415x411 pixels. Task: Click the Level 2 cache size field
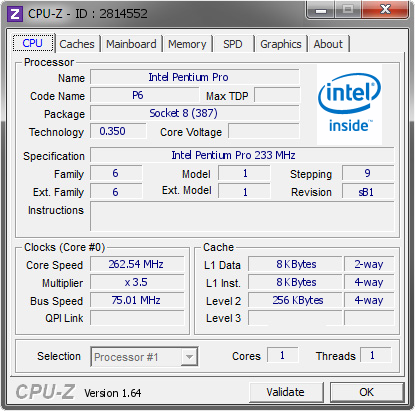295,300
